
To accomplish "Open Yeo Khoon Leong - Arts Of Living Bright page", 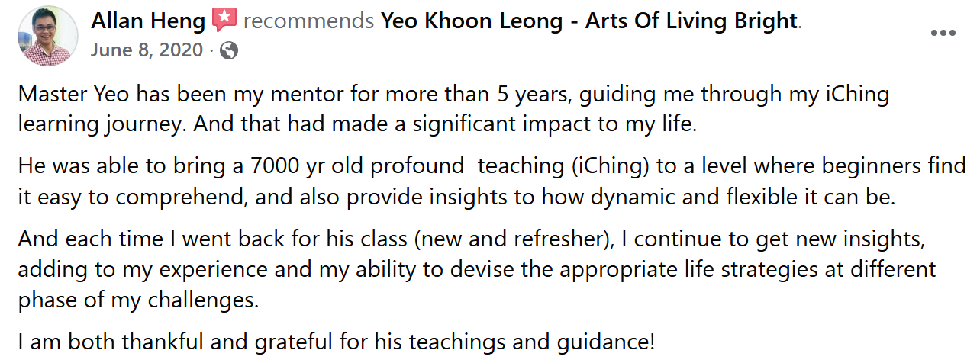I will point(588,21).
